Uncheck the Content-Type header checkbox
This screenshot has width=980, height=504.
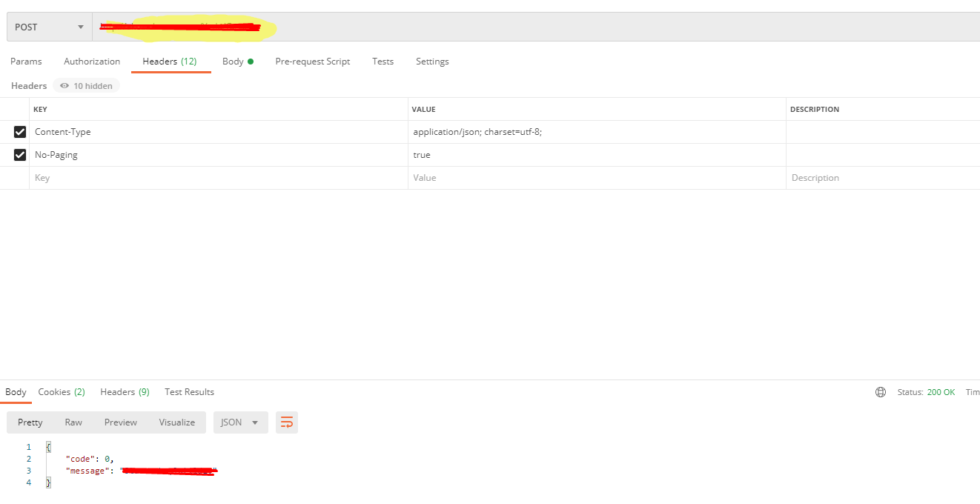click(20, 132)
